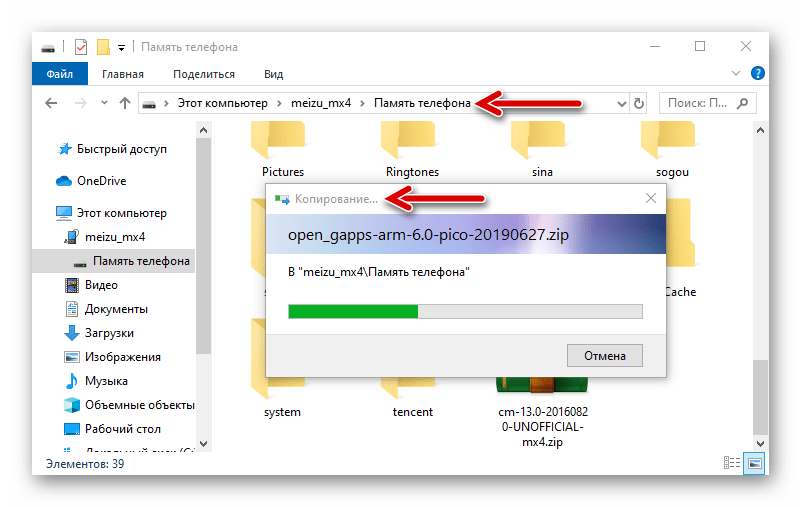The width and height of the screenshot is (801, 507).
Task: Open Рабочий стол in navigation pane
Action: pyautogui.click(x=123, y=429)
